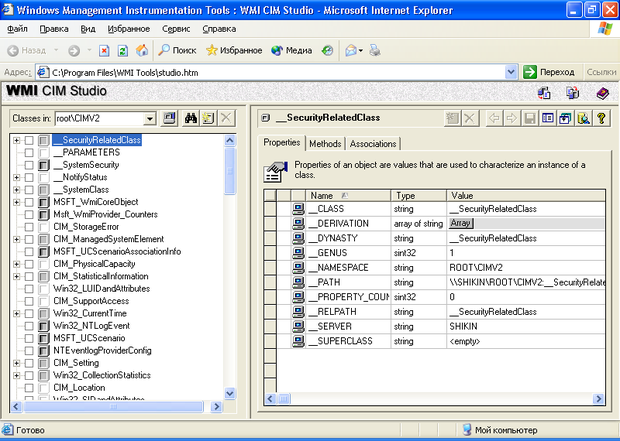Toggle the checkbox for CIM_Setting
620x441 pixels.
tap(29, 363)
